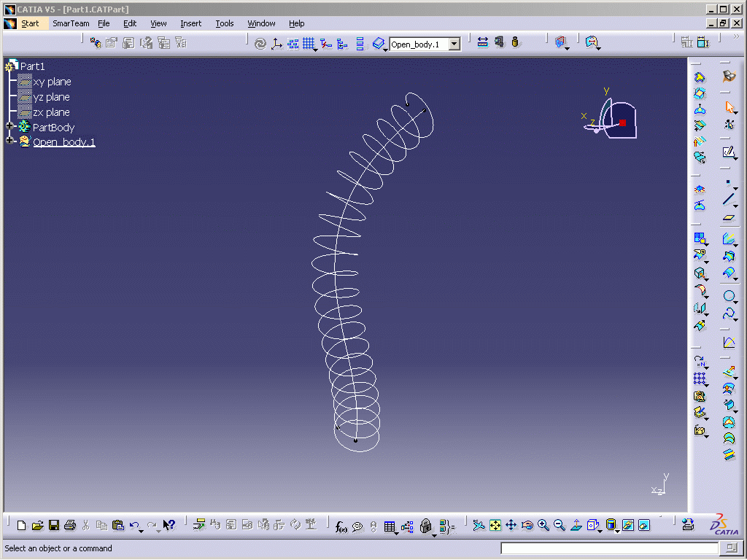Click the Swap visible space icon

[644, 525]
